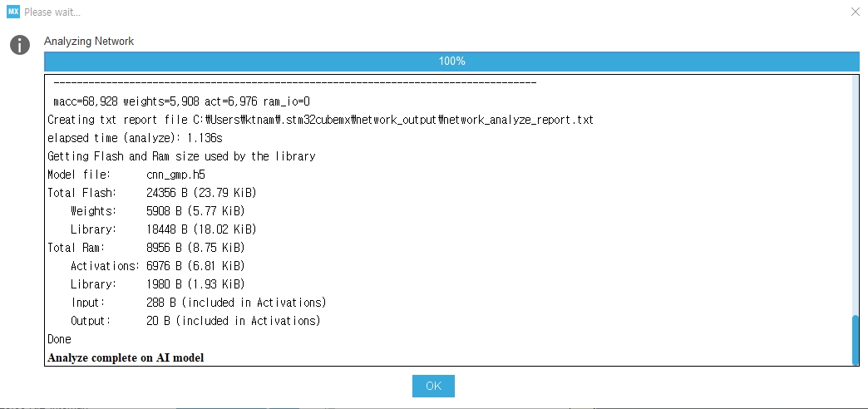Screen dimensions: 868x409
Task: Click the log scrollbar thumb
Action: [x=856, y=340]
